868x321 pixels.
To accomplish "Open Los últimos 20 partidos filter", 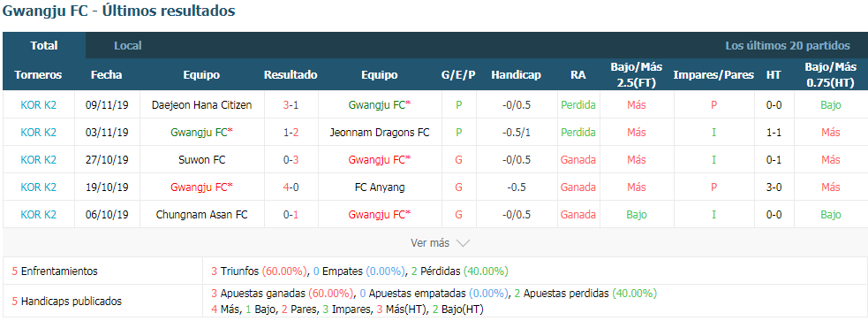I will coord(787,45).
